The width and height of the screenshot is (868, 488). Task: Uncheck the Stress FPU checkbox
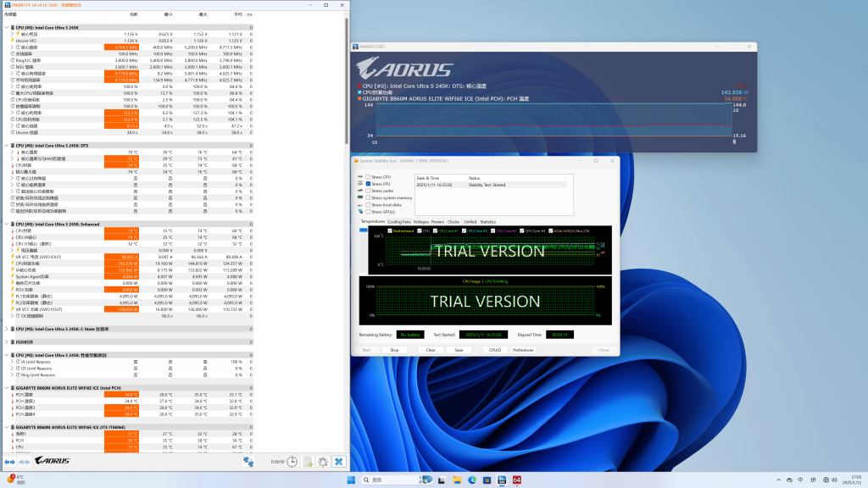point(368,184)
